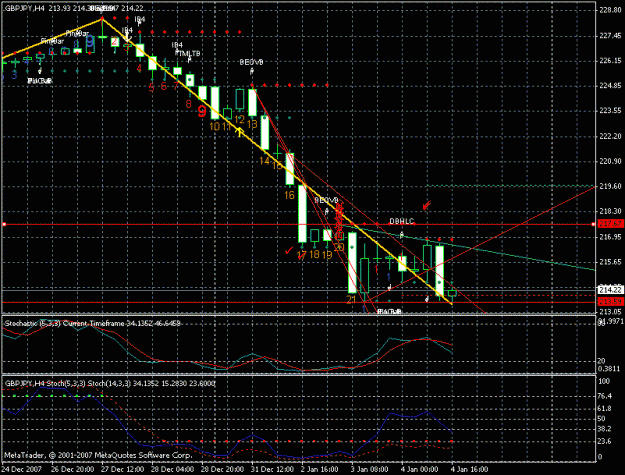Click the 216.95 price axis value

coord(610,237)
